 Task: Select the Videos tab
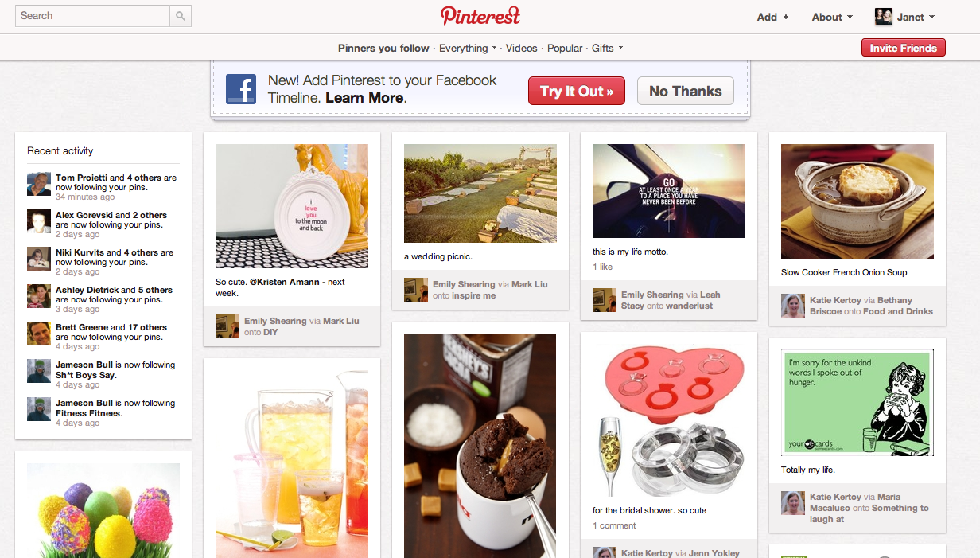click(x=521, y=48)
